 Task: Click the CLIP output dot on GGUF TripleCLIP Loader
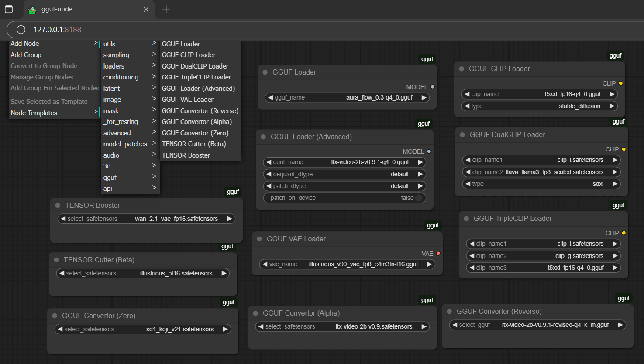tap(624, 233)
